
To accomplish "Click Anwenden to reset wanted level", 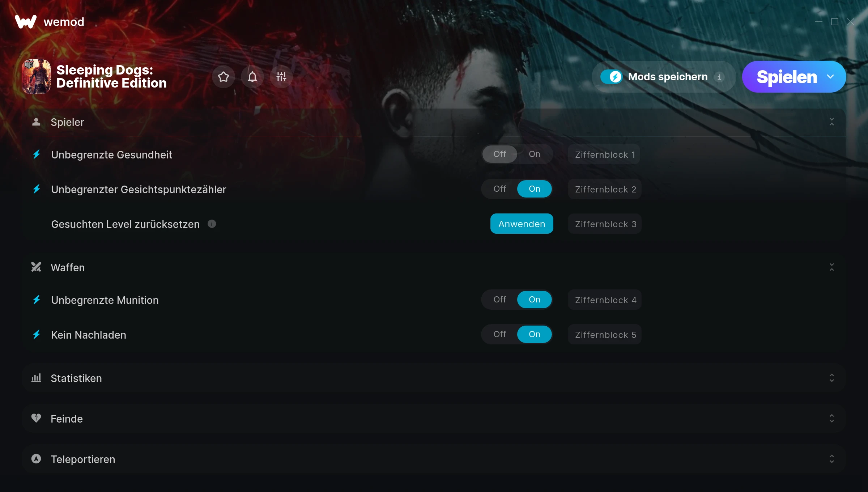I will pos(522,224).
